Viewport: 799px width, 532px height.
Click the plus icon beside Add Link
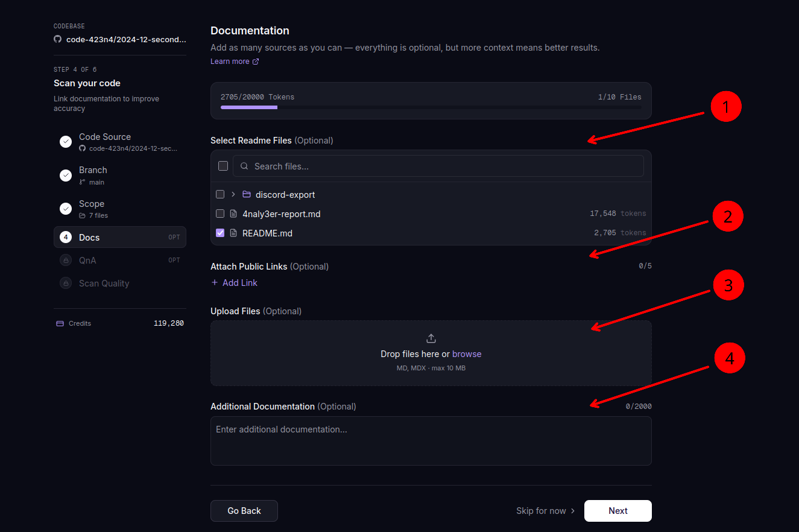[215, 283]
